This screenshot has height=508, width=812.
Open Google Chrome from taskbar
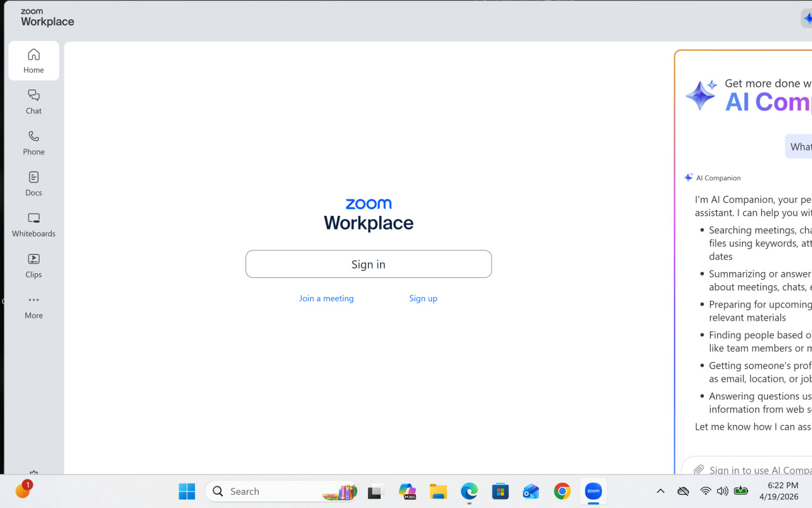[x=562, y=491]
